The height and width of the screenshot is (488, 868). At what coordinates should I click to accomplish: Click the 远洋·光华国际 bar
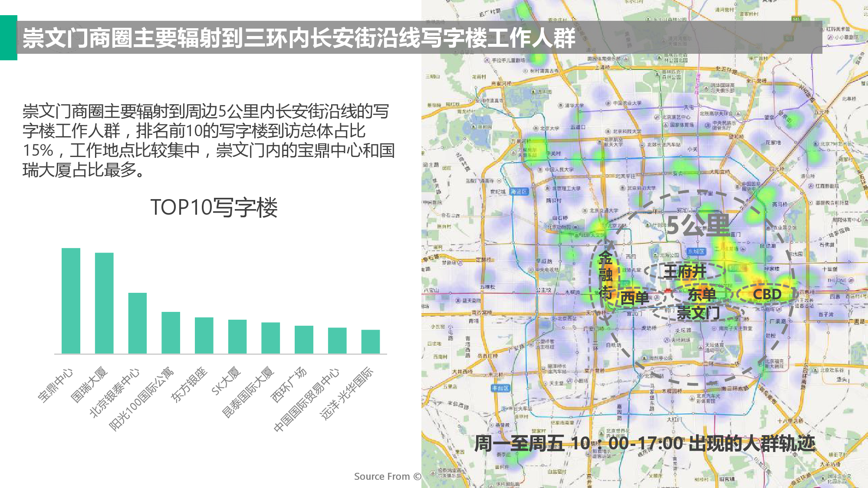pyautogui.click(x=371, y=342)
